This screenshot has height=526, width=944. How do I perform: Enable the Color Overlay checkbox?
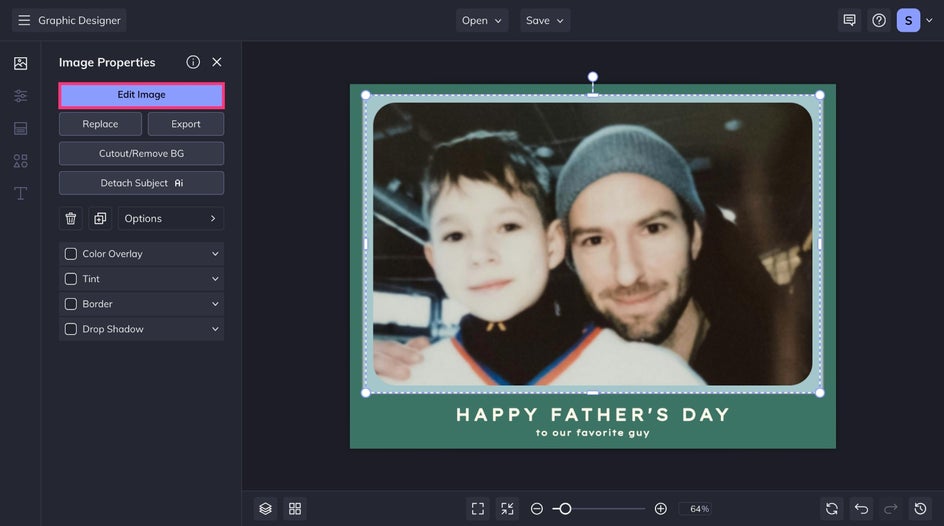(x=70, y=254)
